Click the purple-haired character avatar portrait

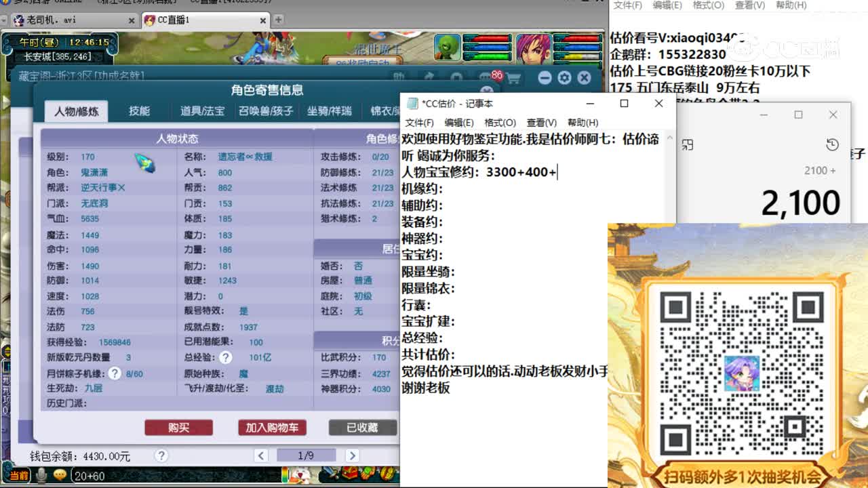[x=533, y=47]
